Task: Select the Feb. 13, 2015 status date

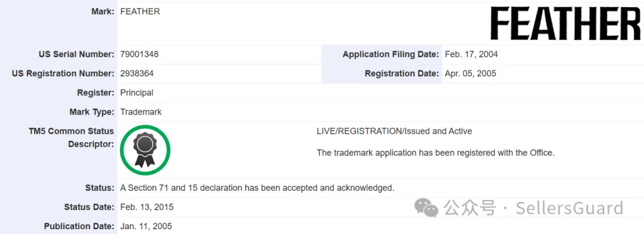Action: coord(147,207)
